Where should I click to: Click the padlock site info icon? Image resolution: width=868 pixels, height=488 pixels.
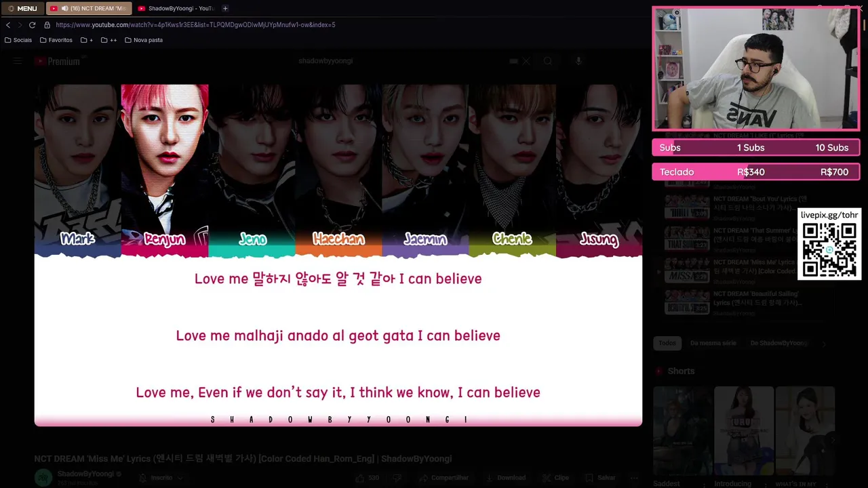pyautogui.click(x=47, y=25)
